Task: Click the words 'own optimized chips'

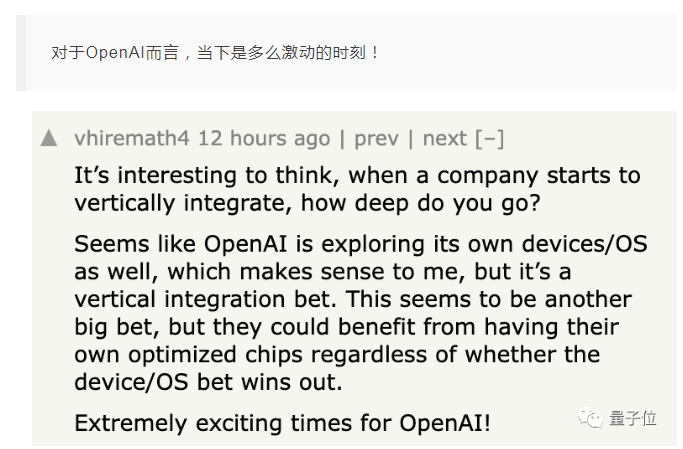Action: (188, 354)
